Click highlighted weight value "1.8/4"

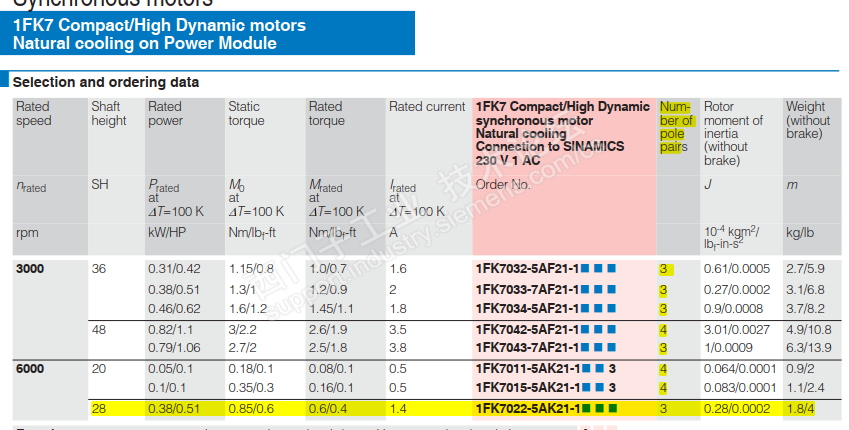coord(800,408)
